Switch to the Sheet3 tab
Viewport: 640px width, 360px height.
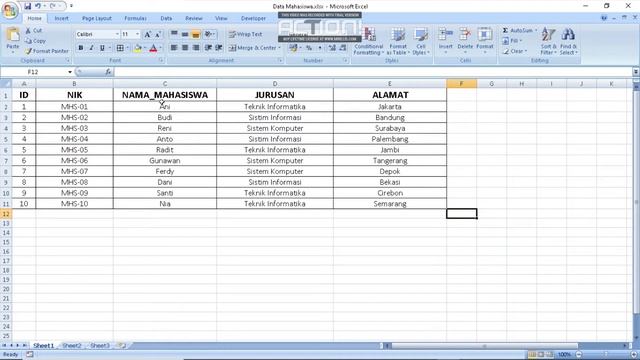coord(100,346)
